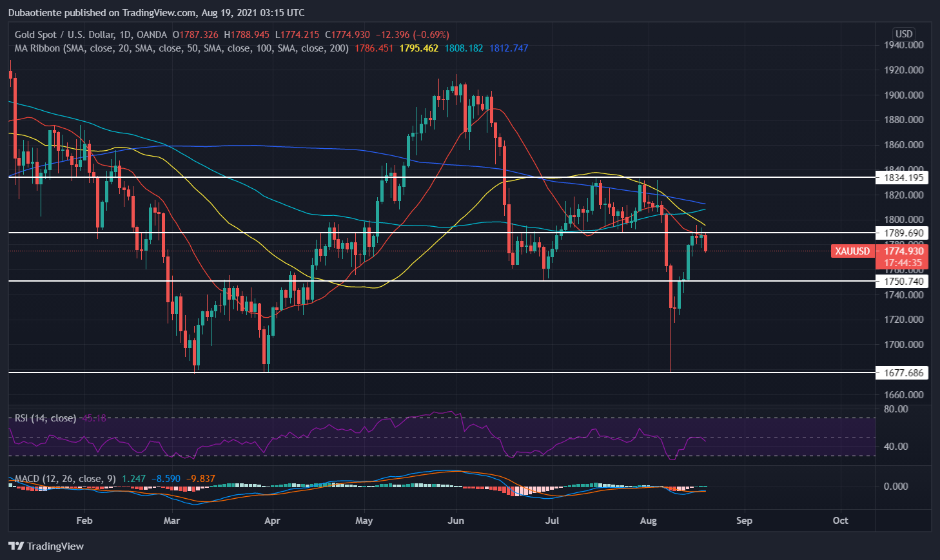
Task: Click the MACD 0.000 axis label
Action: (x=896, y=487)
